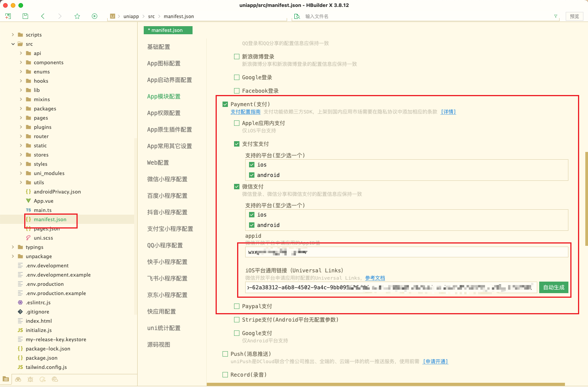Screen dimensions: 588x387
Task: Uncheck the Payment(支付) checkbox
Action: [x=225, y=104]
